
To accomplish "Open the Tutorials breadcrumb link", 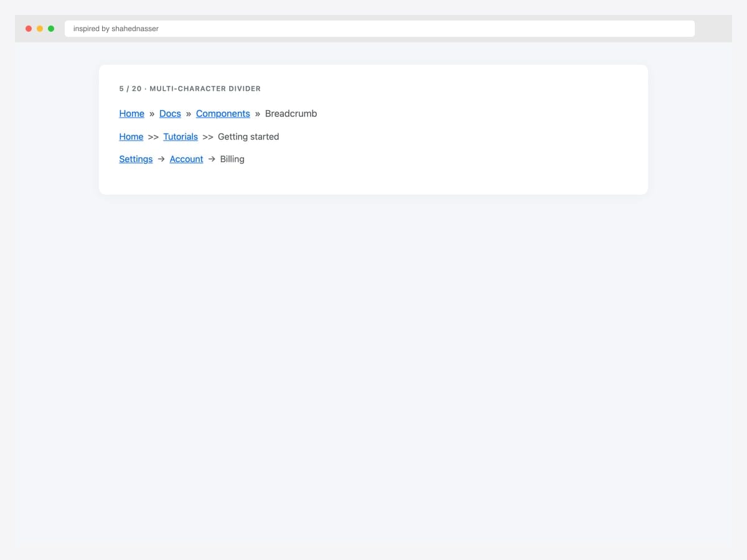I will click(181, 136).
